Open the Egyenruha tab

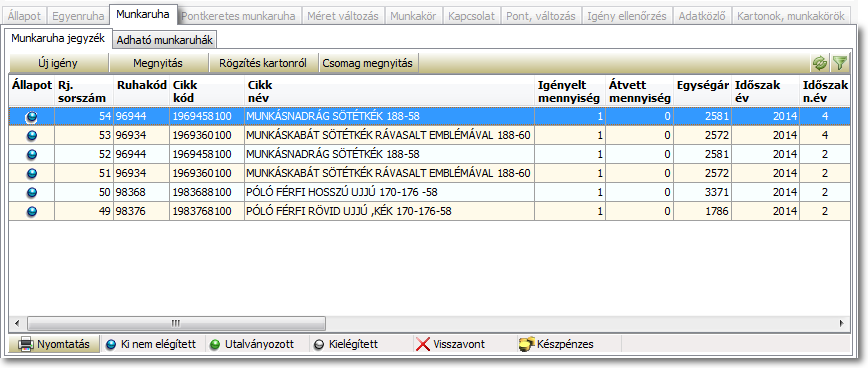click(x=74, y=16)
